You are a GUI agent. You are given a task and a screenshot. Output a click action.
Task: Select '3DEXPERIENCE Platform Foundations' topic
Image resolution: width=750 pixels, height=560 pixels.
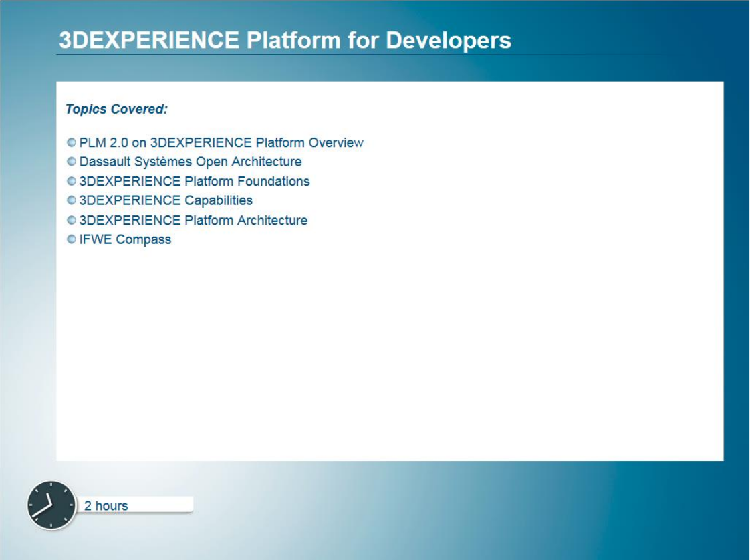pos(195,181)
